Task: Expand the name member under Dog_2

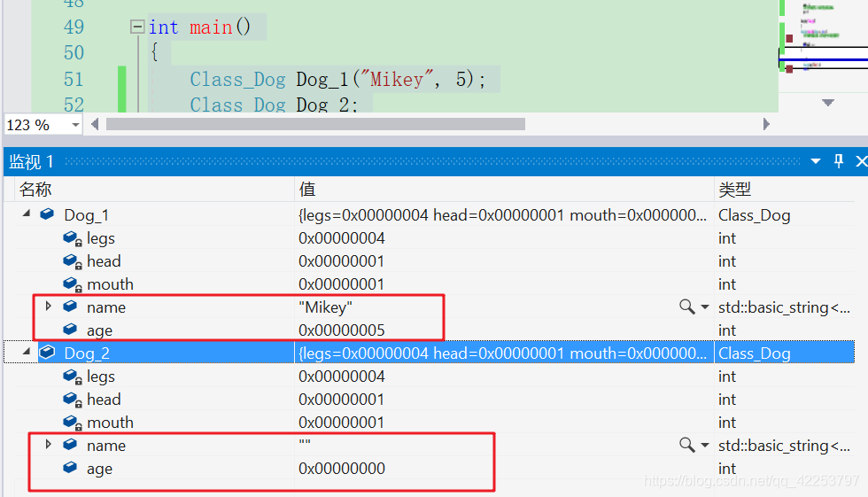Action: (x=48, y=445)
